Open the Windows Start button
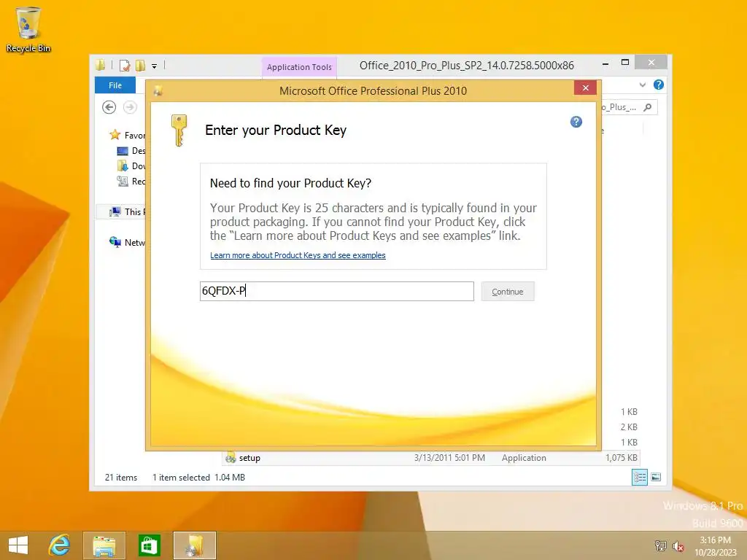Image resolution: width=747 pixels, height=560 pixels. pyautogui.click(x=18, y=545)
